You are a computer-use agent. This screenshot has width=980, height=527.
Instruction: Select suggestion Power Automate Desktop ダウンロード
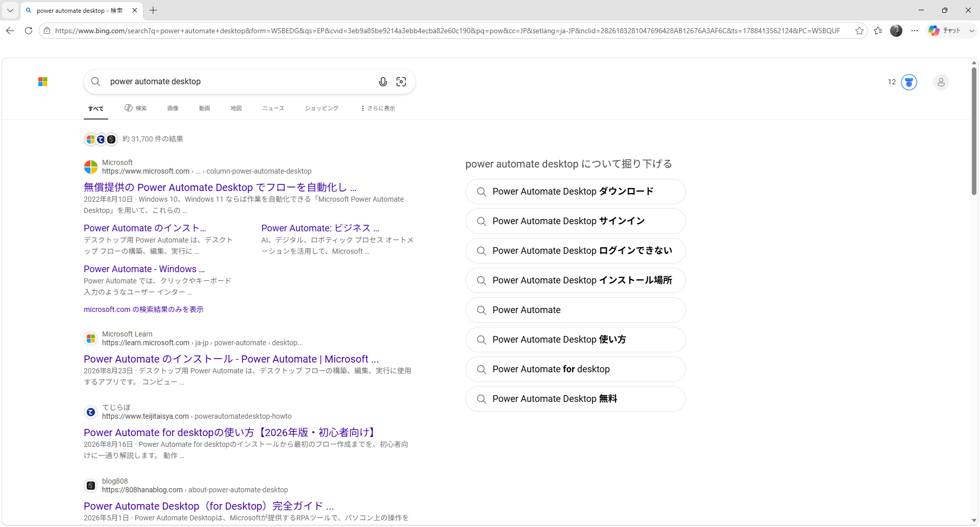575,191
